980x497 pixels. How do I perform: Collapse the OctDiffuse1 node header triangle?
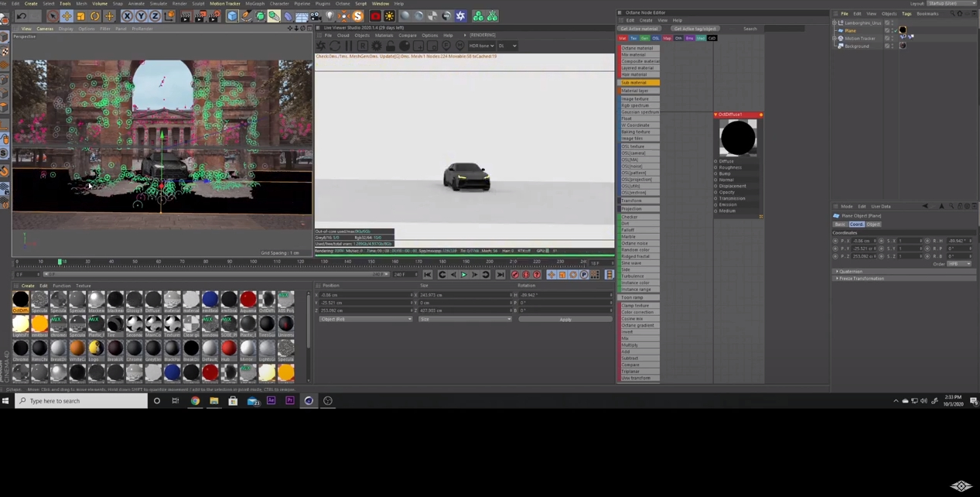pos(716,115)
